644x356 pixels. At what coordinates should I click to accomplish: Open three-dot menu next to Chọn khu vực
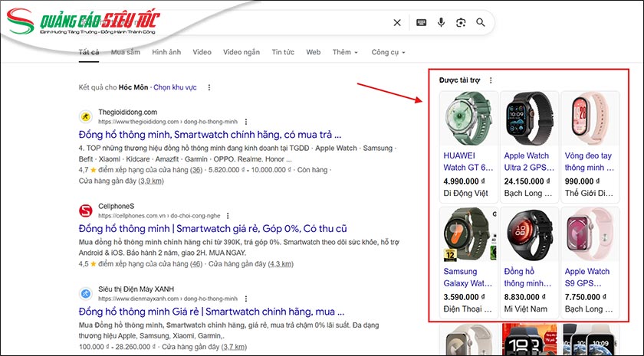(209, 88)
